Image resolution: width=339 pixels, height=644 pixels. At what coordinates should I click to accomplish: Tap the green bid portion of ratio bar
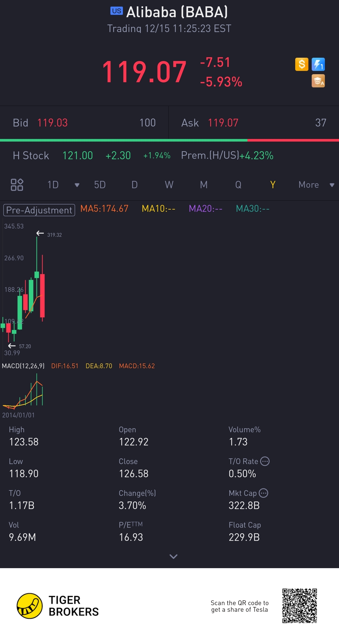pyautogui.click(x=124, y=140)
